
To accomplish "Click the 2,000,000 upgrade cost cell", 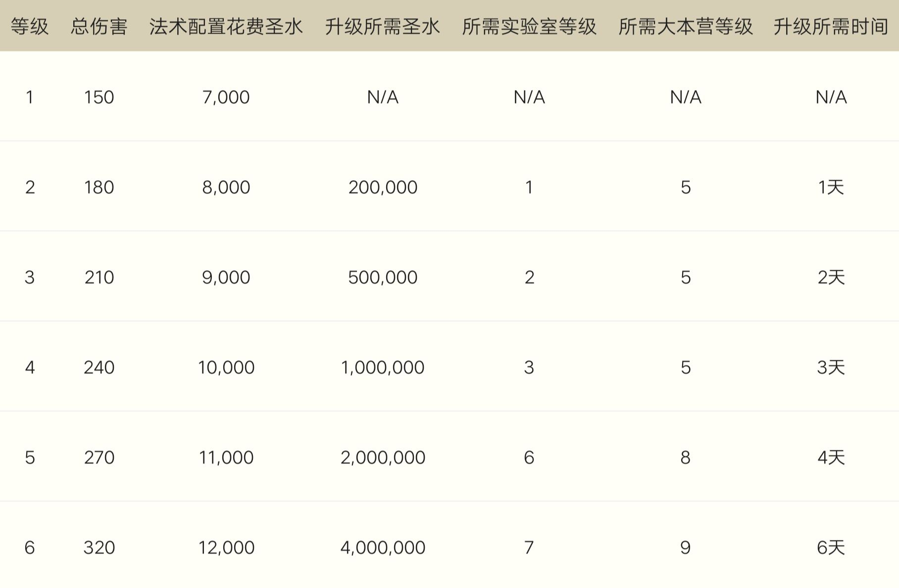I will [383, 457].
